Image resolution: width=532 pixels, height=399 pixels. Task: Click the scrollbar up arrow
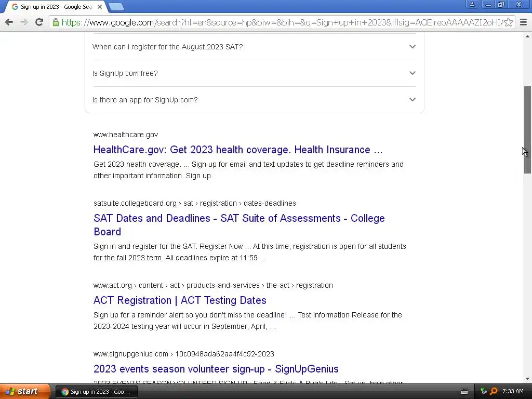tap(527, 36)
